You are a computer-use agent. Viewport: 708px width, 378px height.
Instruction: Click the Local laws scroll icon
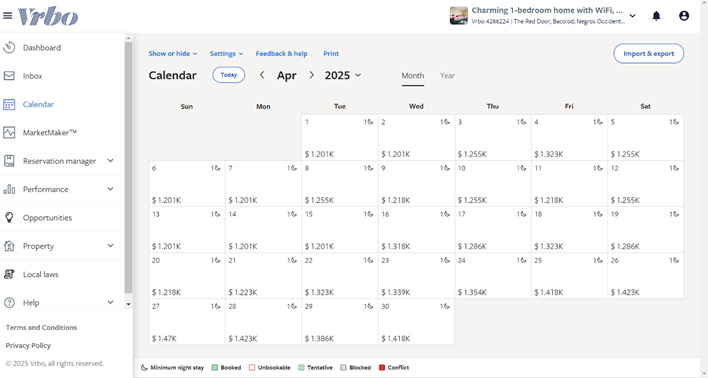[9, 274]
